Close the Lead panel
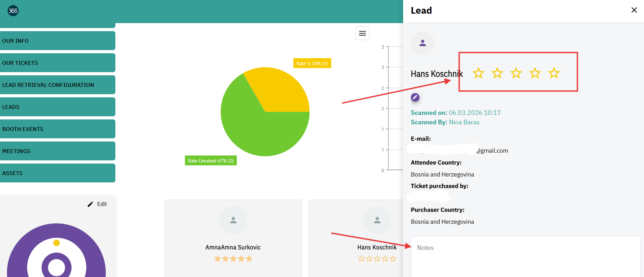 point(634,10)
